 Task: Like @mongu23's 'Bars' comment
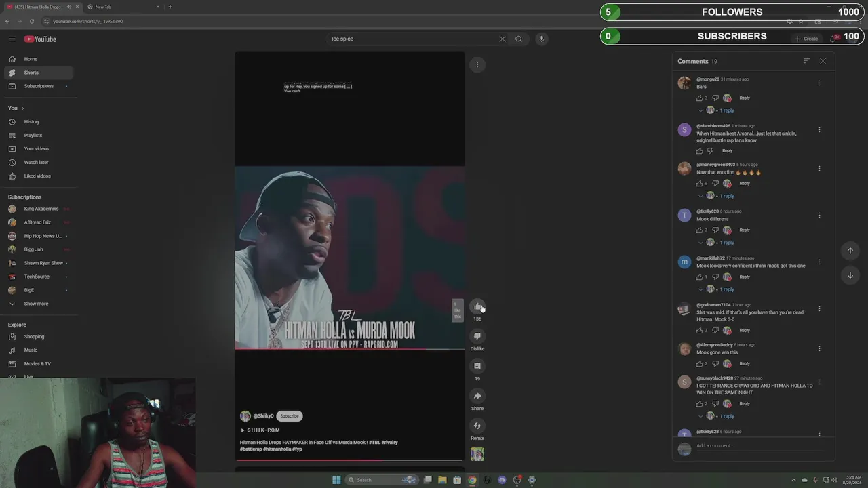(x=700, y=98)
